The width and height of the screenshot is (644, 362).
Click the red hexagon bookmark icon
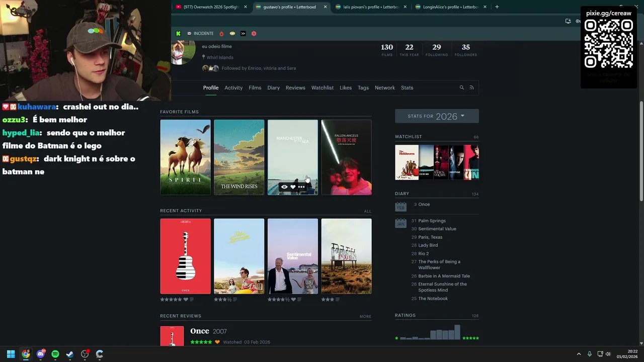(x=254, y=34)
